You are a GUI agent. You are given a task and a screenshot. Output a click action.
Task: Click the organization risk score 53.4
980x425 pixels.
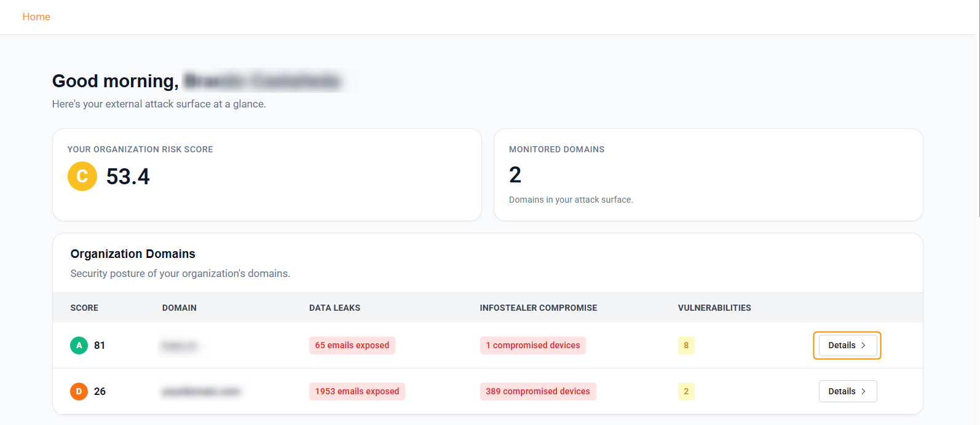[x=128, y=177]
